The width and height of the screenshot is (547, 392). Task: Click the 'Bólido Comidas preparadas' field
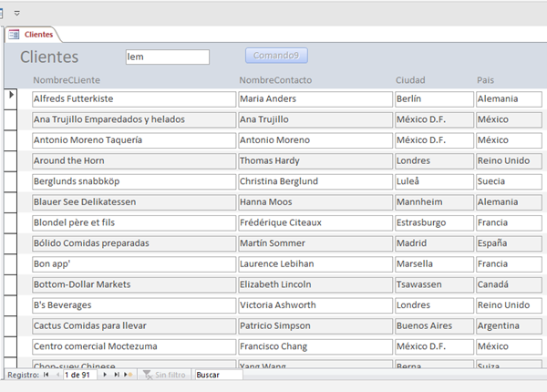[134, 243]
